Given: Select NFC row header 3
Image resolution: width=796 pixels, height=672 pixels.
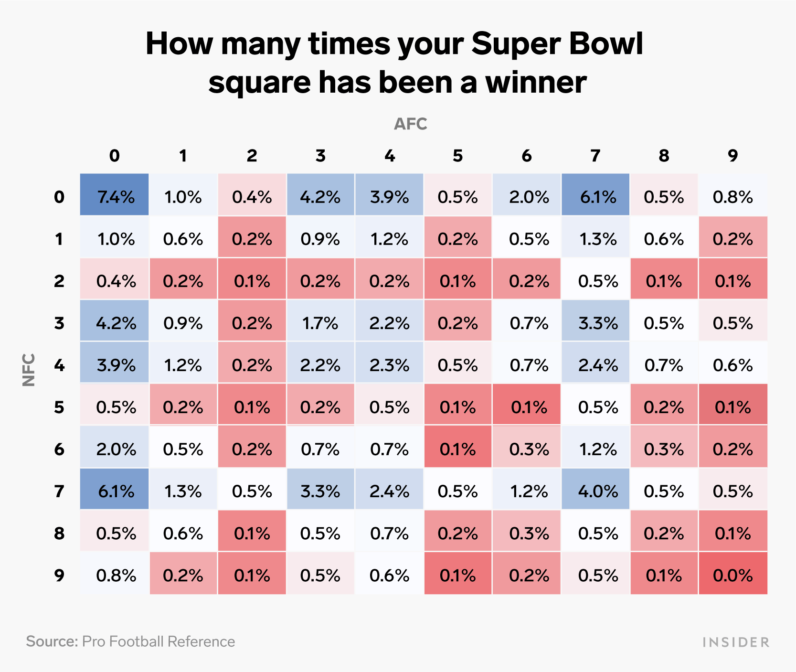Looking at the screenshot, I should coord(59,323).
